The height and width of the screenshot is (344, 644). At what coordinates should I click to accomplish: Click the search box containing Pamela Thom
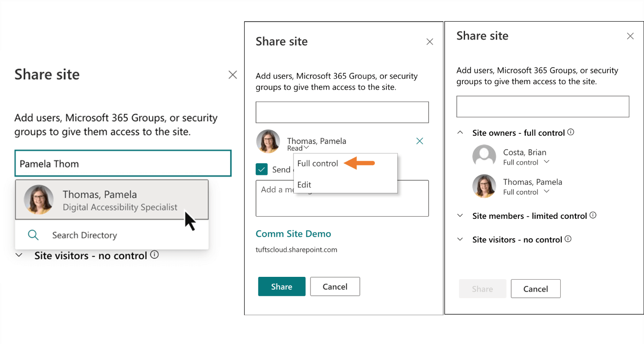click(123, 164)
